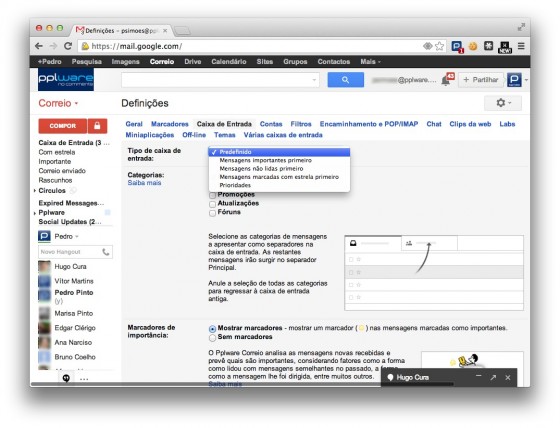Click the cookie extension icon
The width and height of the screenshot is (560, 428).
click(x=473, y=46)
